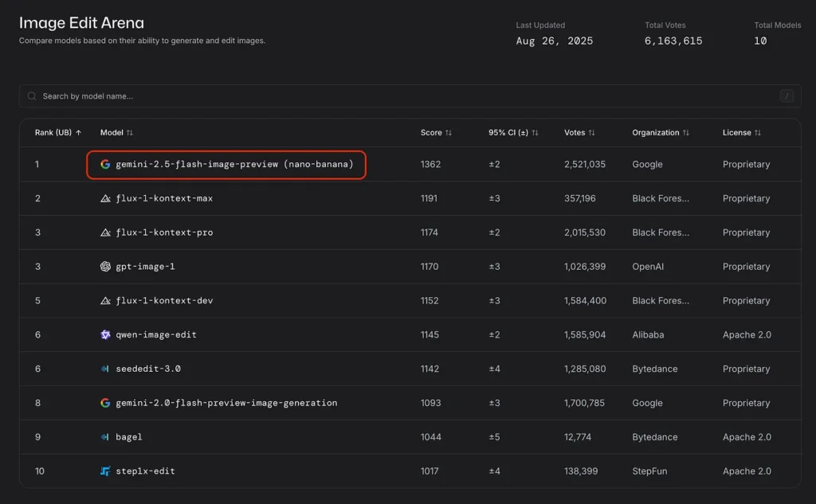Viewport: 816px width, 504px height.
Task: Click Alibaba organization cell
Action: tap(648, 334)
